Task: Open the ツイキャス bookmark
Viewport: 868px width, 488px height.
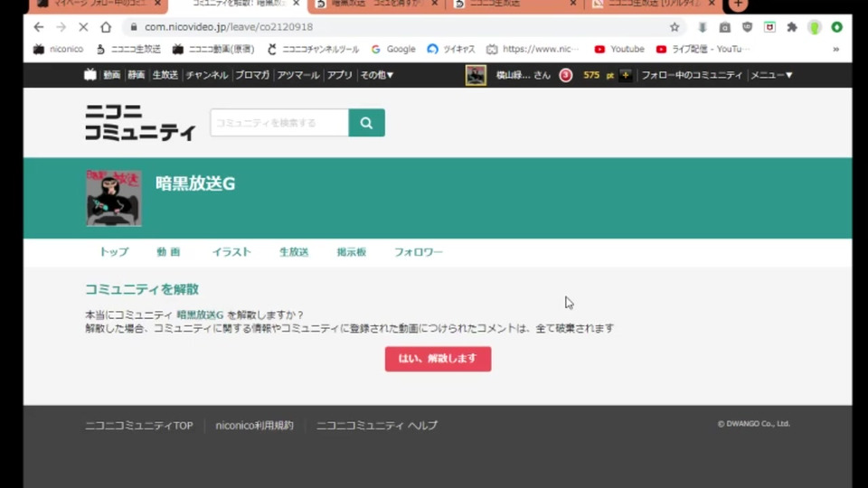Action: [452, 49]
